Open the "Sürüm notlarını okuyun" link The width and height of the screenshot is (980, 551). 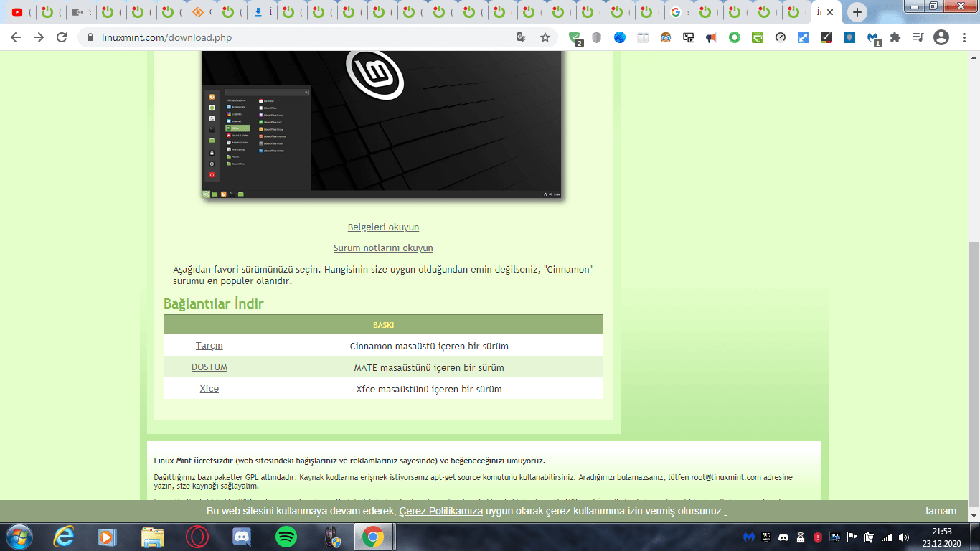(x=383, y=248)
